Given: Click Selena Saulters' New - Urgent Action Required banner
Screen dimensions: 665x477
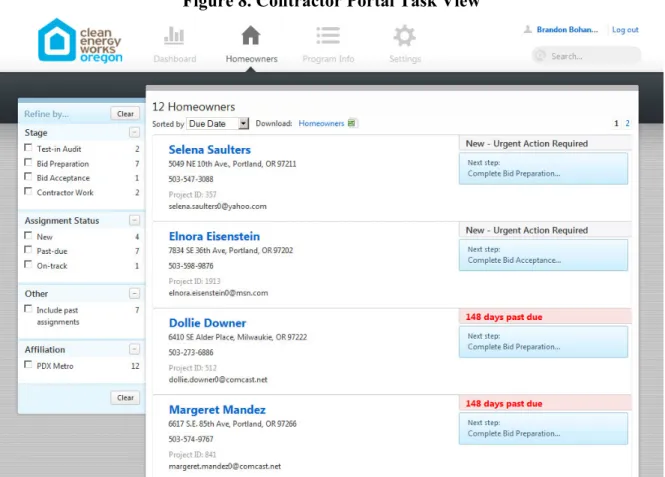Looking at the screenshot, I should coord(545,144).
